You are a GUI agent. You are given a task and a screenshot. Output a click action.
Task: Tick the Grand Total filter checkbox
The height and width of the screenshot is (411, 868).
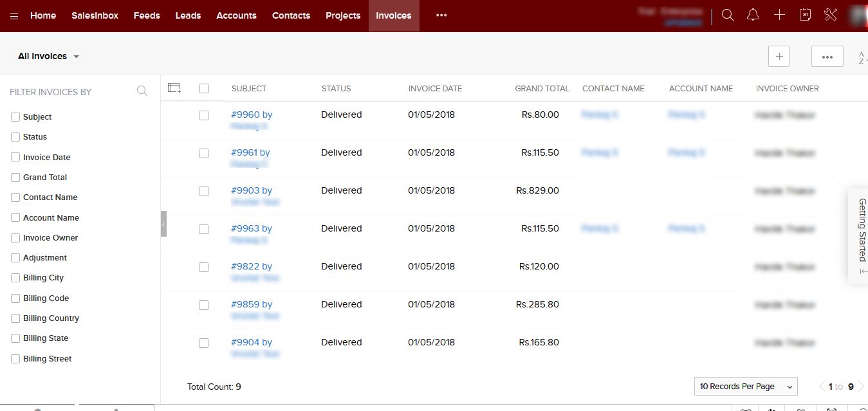click(x=15, y=178)
